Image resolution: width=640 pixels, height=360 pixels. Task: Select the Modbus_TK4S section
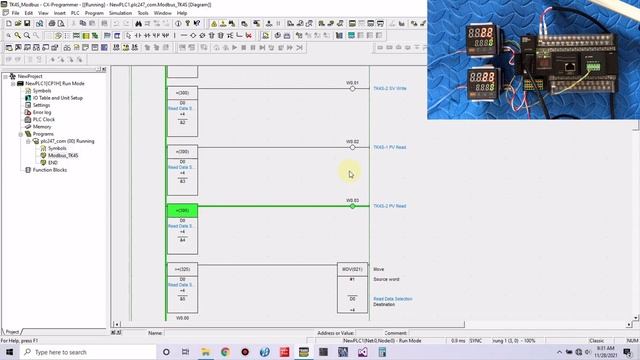[x=63, y=156]
